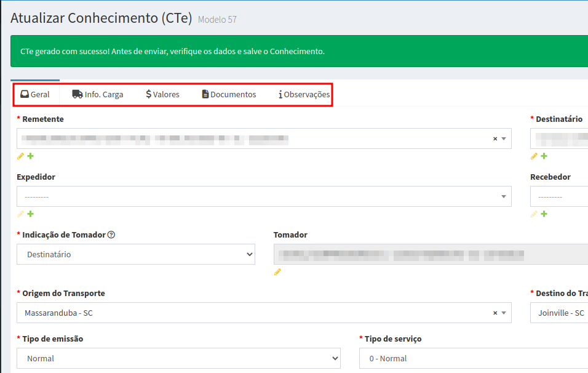Click the green plus icon under Recebedor
588x373 pixels.
544,214
